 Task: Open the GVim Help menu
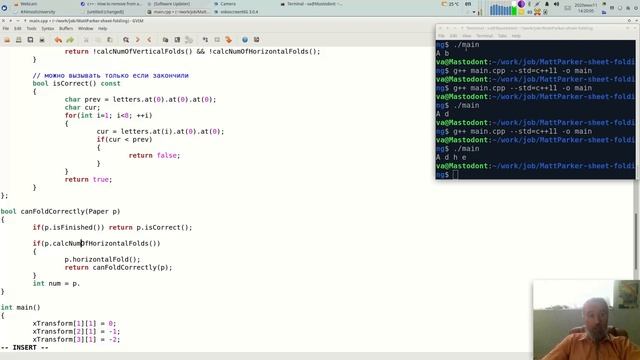102,29
